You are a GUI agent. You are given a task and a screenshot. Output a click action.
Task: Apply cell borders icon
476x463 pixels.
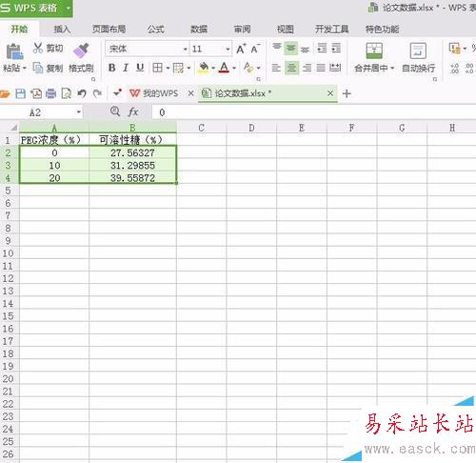157,68
